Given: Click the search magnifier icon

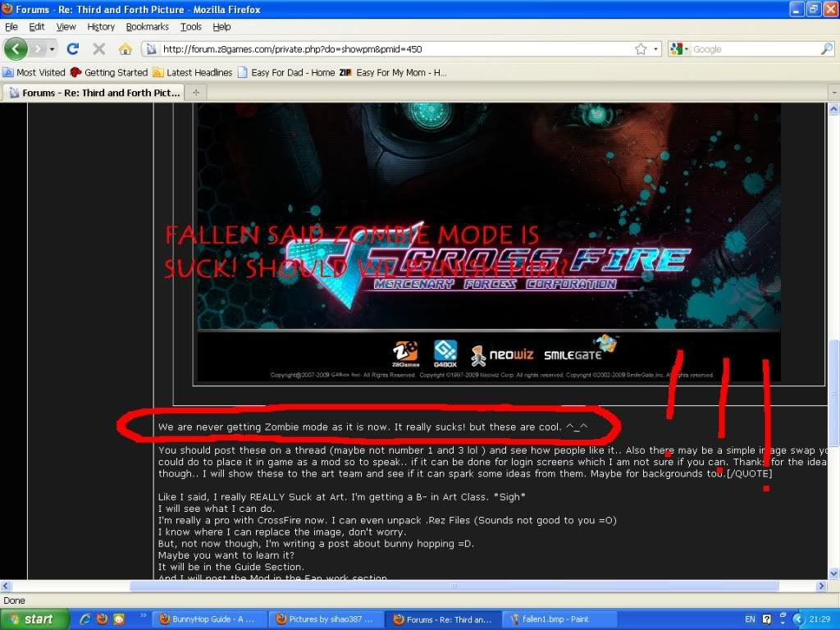Looking at the screenshot, I should (x=826, y=49).
